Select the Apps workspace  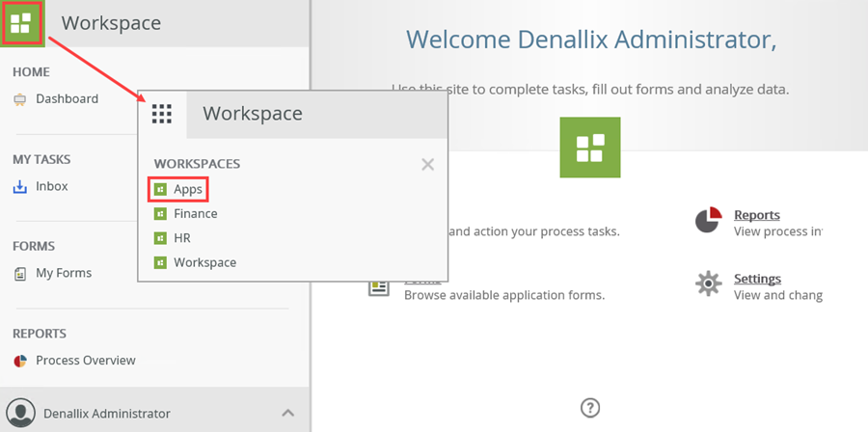pos(187,190)
